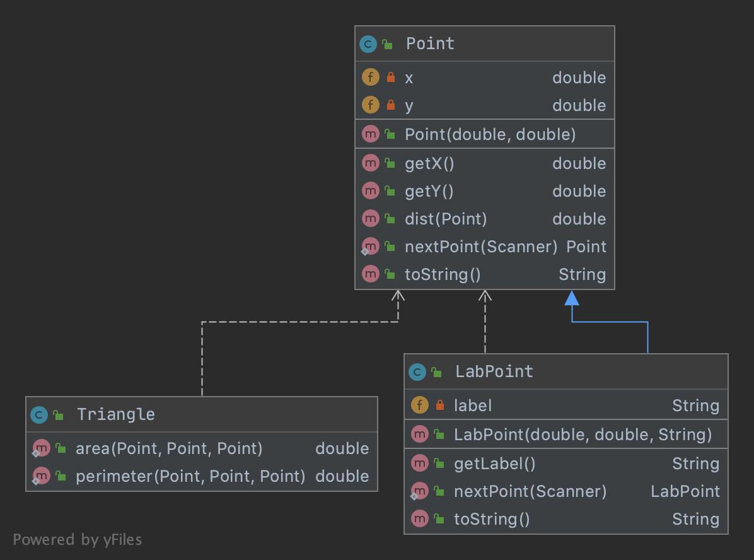Click the class icon beside LabPoint title
Image resolution: width=754 pixels, height=560 pixels.
coord(417,372)
